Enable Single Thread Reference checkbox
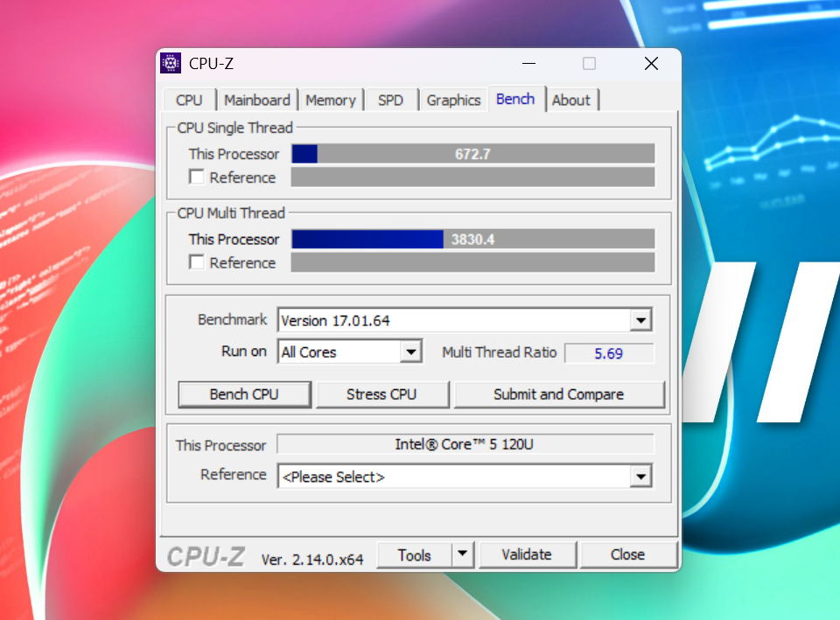Viewport: 840px width, 620px height. click(197, 178)
